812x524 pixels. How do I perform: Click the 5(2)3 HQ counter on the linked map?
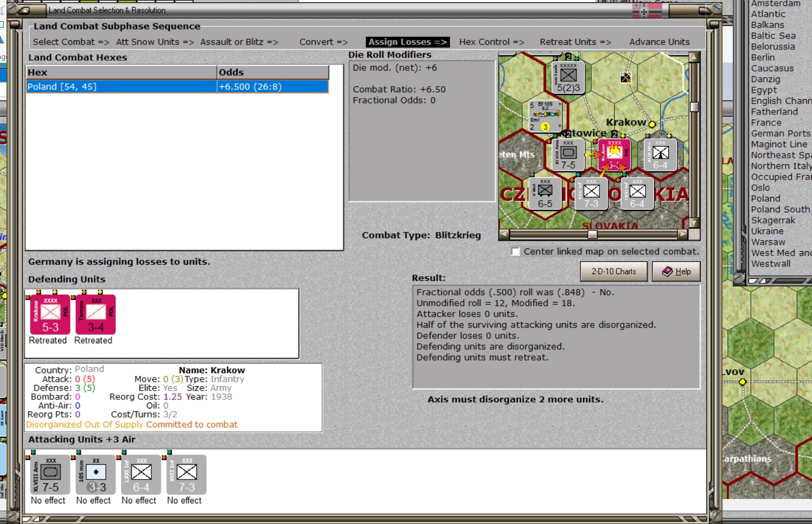(x=568, y=78)
